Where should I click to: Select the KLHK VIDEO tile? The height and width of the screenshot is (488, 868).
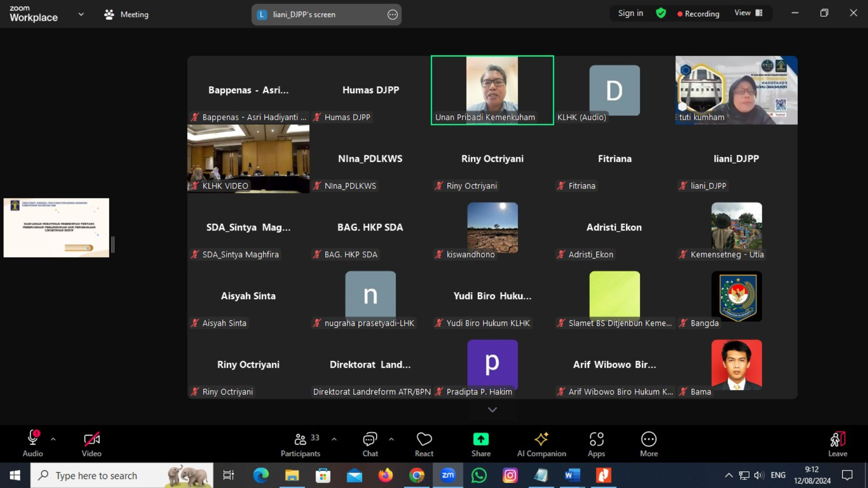click(x=248, y=159)
